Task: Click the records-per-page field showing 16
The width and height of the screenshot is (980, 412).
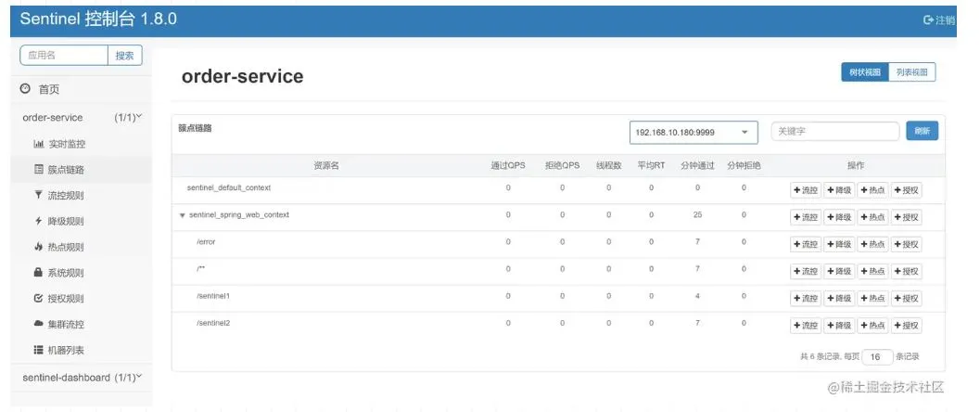Action: pyautogui.click(x=877, y=357)
